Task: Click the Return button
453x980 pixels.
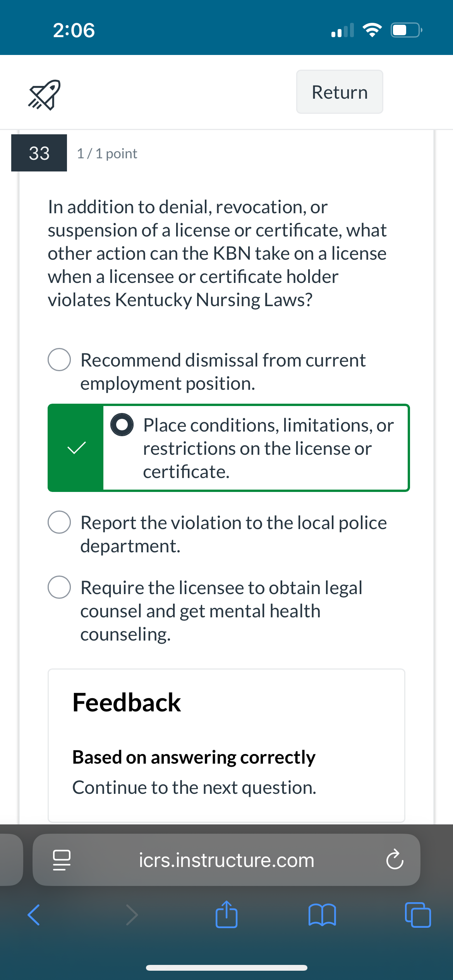Action: [x=340, y=92]
